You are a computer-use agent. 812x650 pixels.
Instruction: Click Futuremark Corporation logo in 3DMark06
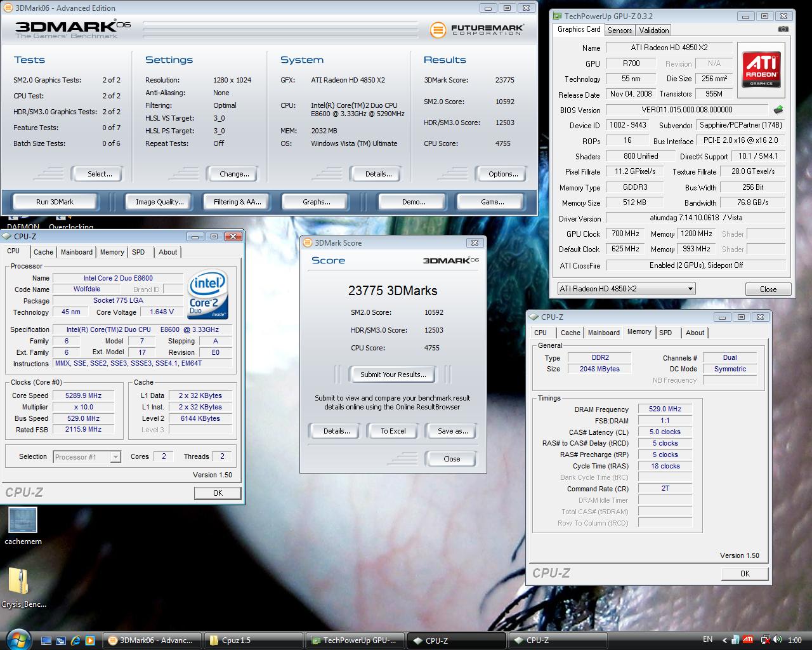[477, 30]
